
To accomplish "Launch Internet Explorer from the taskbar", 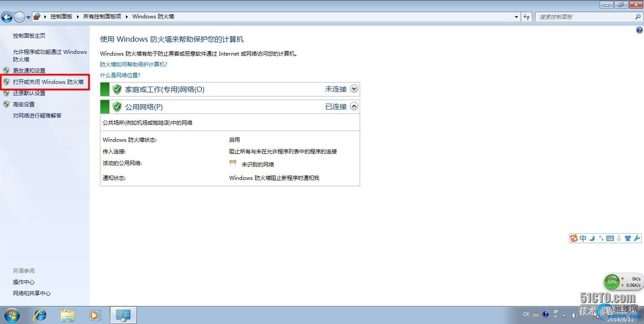I will point(40,315).
